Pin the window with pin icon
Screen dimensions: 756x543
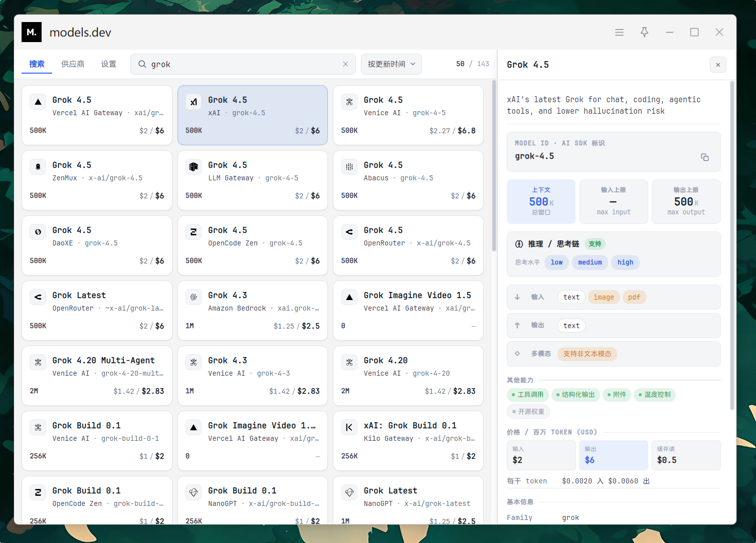pos(644,32)
